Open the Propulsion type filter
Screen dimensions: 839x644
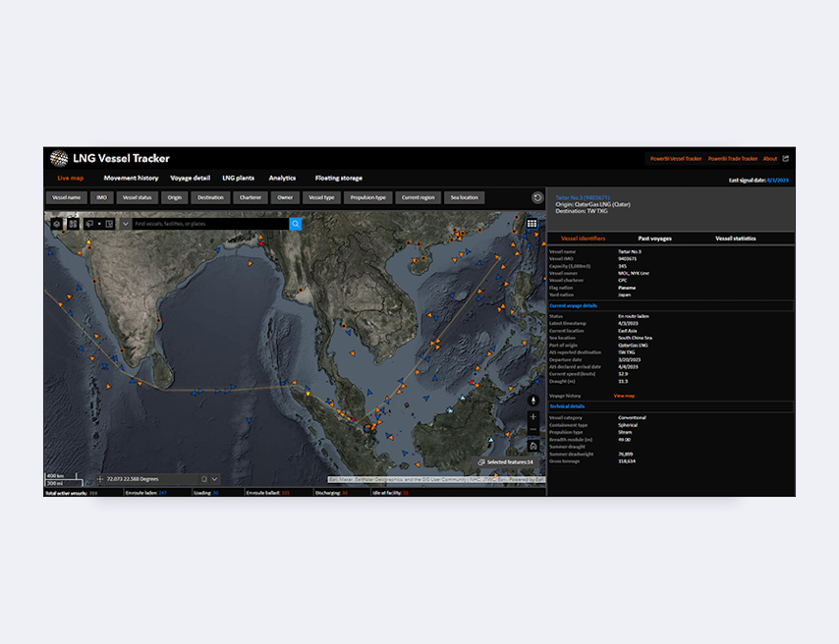(x=368, y=198)
